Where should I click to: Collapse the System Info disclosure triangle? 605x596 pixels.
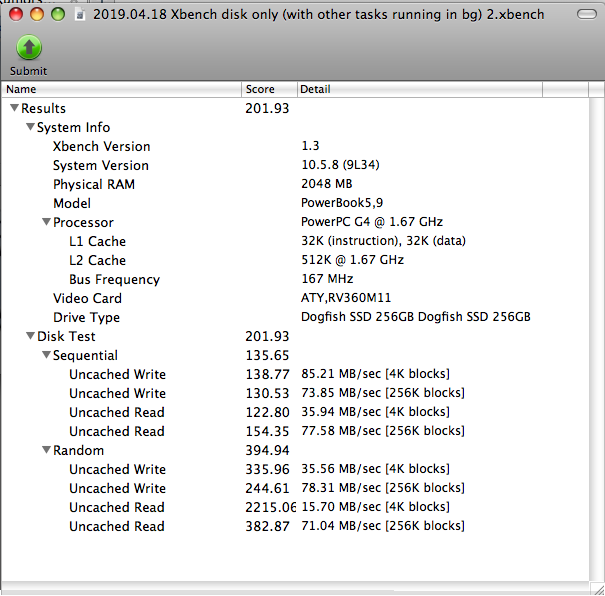coord(30,127)
